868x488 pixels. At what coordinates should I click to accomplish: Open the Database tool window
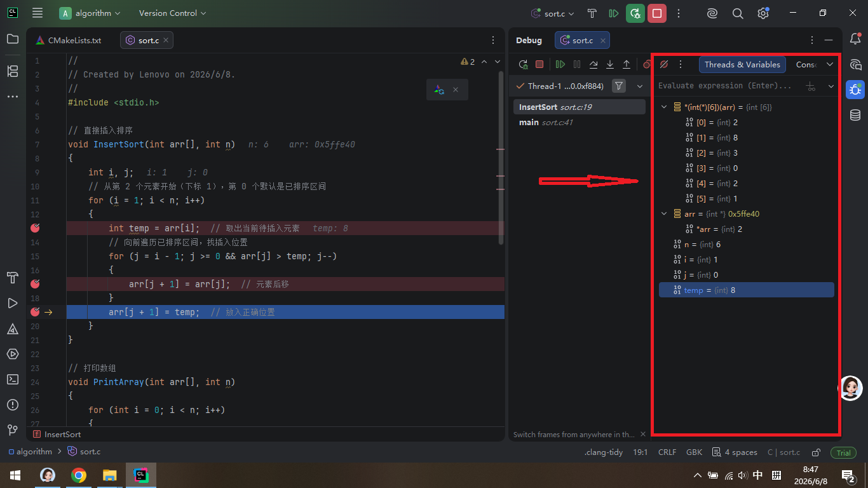click(855, 115)
